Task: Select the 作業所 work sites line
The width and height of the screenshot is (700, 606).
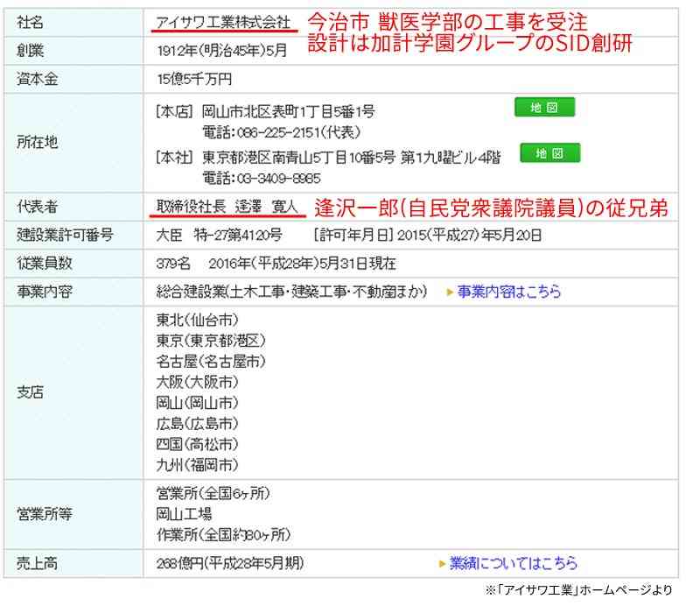Action: [224, 534]
